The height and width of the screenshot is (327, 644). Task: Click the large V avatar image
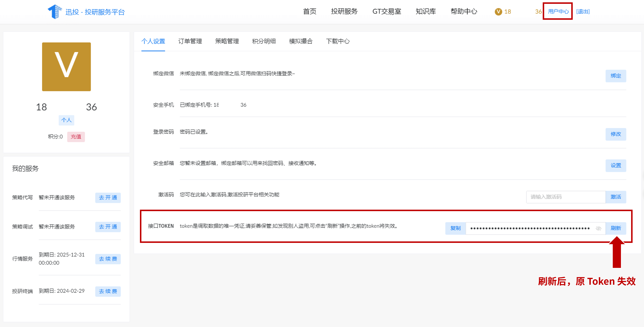(x=66, y=67)
